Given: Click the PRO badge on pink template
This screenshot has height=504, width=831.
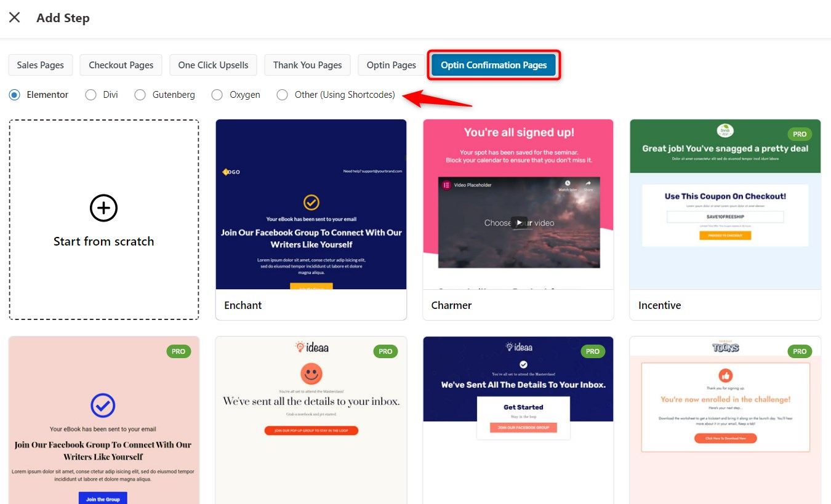Looking at the screenshot, I should point(179,351).
